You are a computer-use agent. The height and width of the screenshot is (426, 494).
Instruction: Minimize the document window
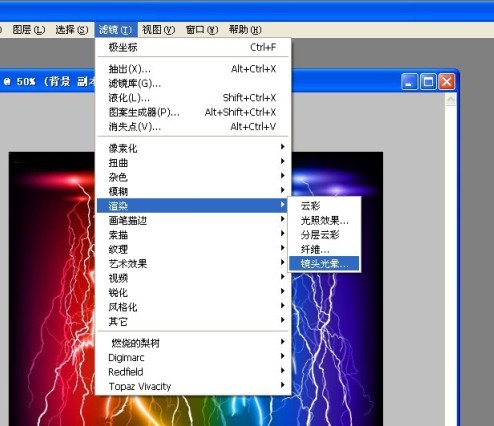pos(409,82)
